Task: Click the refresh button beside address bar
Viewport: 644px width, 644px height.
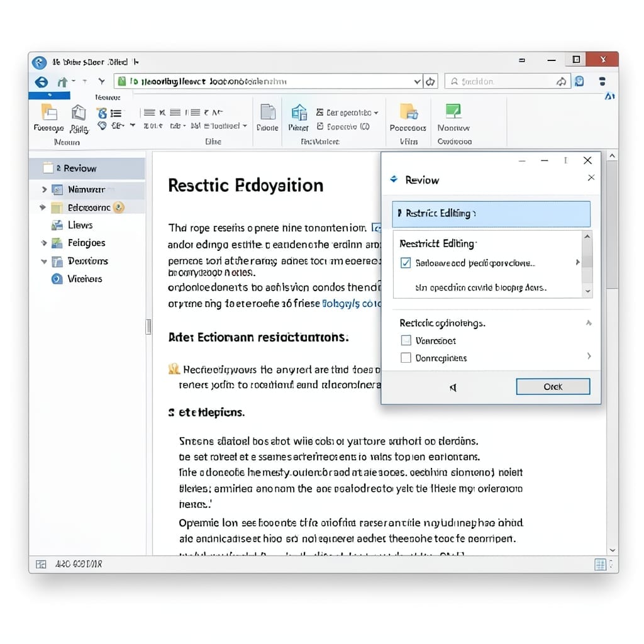Action: click(430, 82)
